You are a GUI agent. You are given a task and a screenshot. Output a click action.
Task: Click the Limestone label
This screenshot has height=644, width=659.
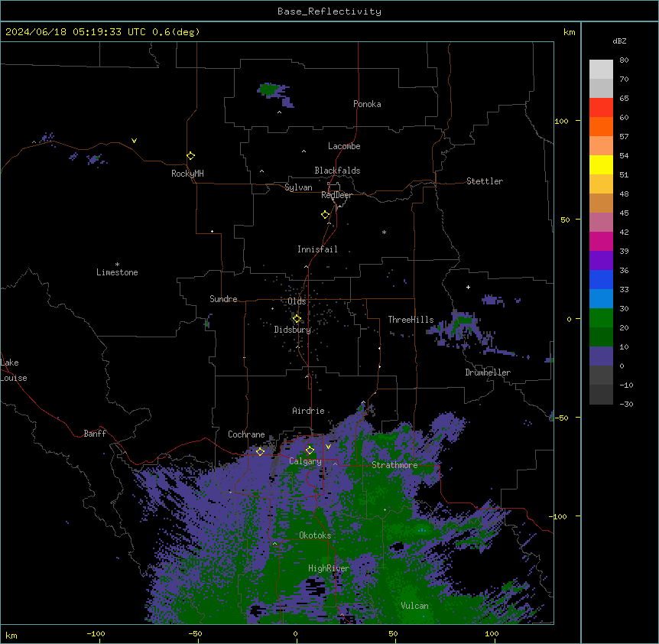click(117, 272)
